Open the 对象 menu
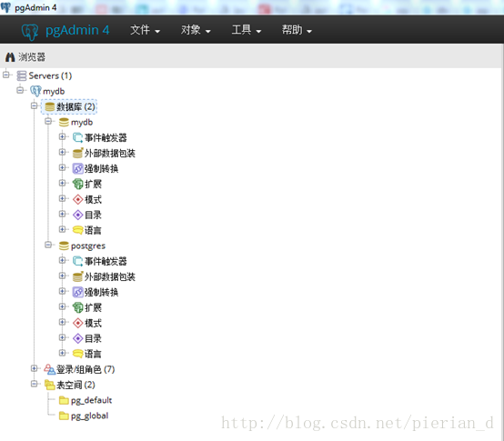504x441 pixels. (x=196, y=30)
